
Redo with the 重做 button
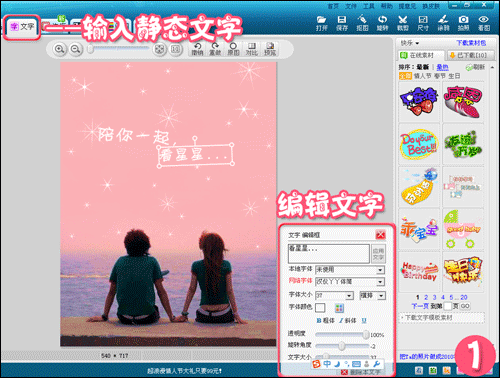click(215, 49)
